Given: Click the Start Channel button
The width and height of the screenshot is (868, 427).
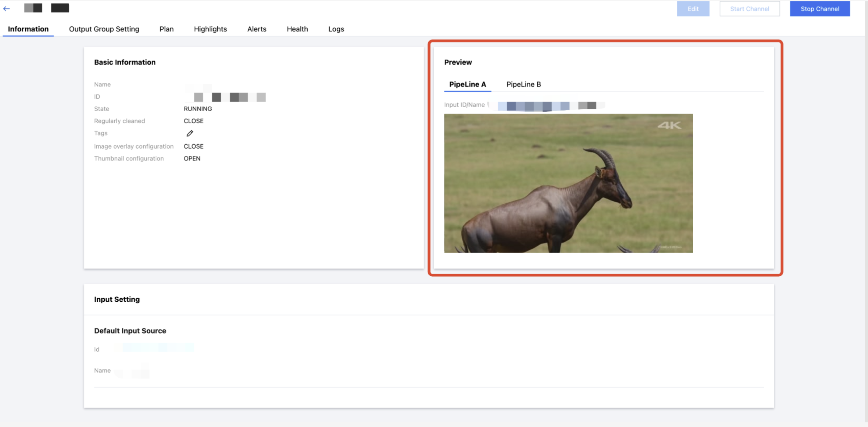Looking at the screenshot, I should (x=749, y=9).
